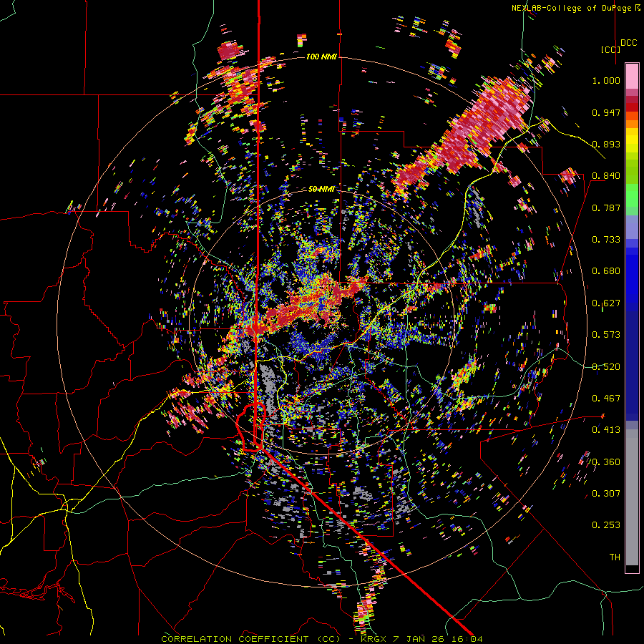Image resolution: width=644 pixels, height=644 pixels.
Task: Click the CORRELATION COEFFICIENT (CC) caption text
Action: pos(250,639)
